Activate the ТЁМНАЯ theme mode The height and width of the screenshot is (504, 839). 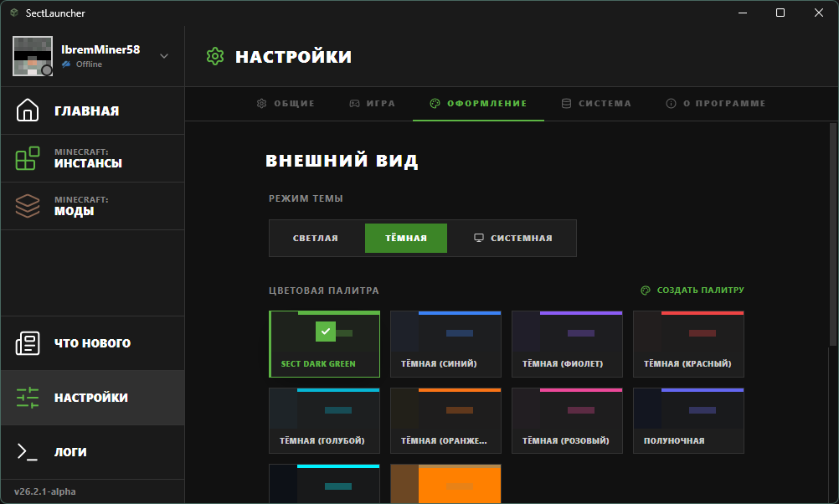tap(405, 238)
